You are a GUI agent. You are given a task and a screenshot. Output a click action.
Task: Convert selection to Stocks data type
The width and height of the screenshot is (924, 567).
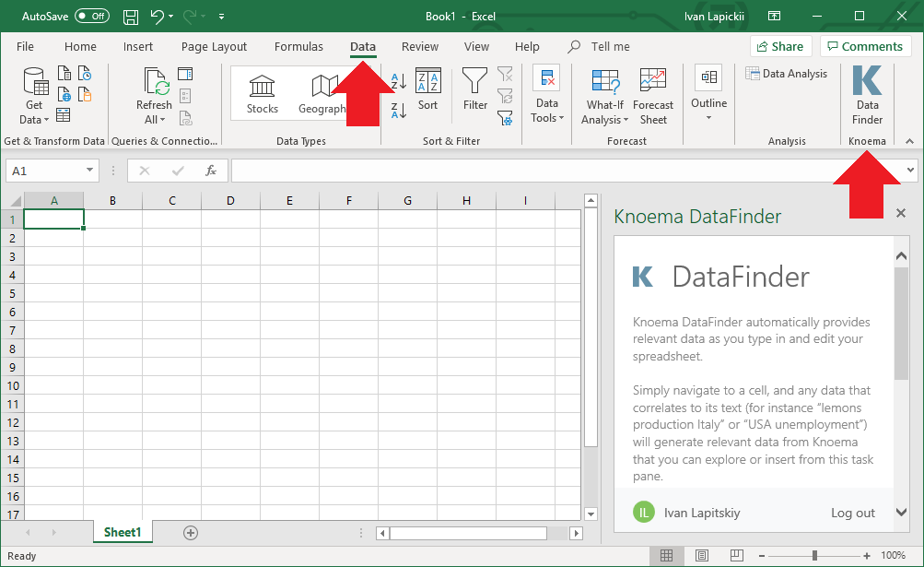point(263,93)
